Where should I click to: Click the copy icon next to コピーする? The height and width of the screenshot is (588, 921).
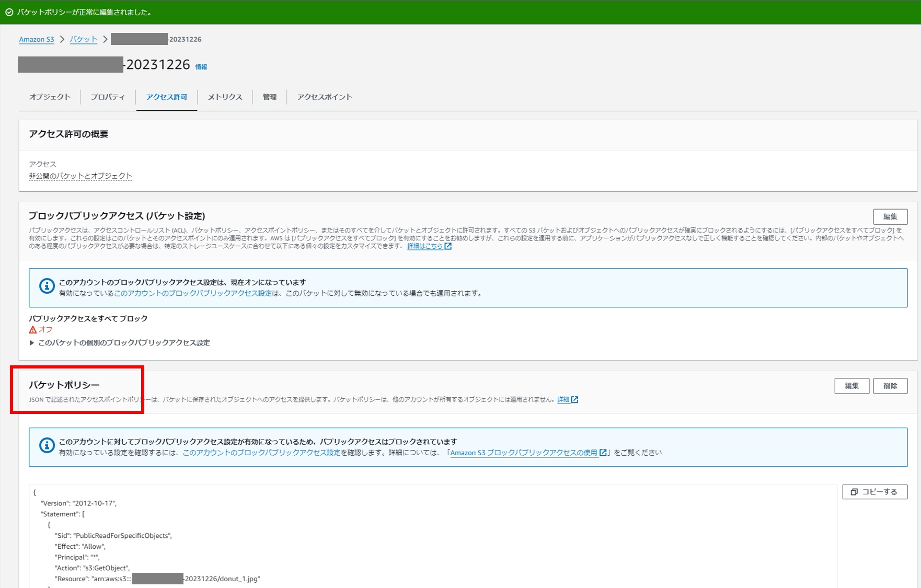click(854, 492)
